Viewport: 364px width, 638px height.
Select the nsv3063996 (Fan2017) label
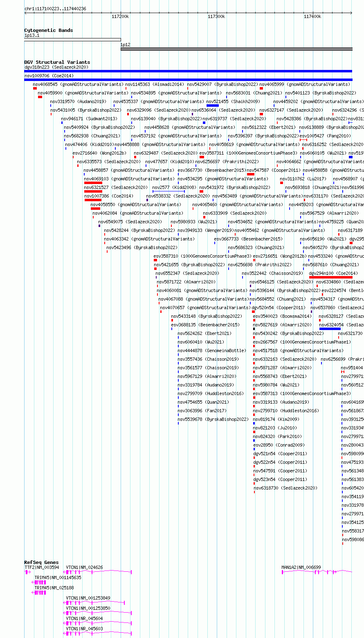click(202, 411)
